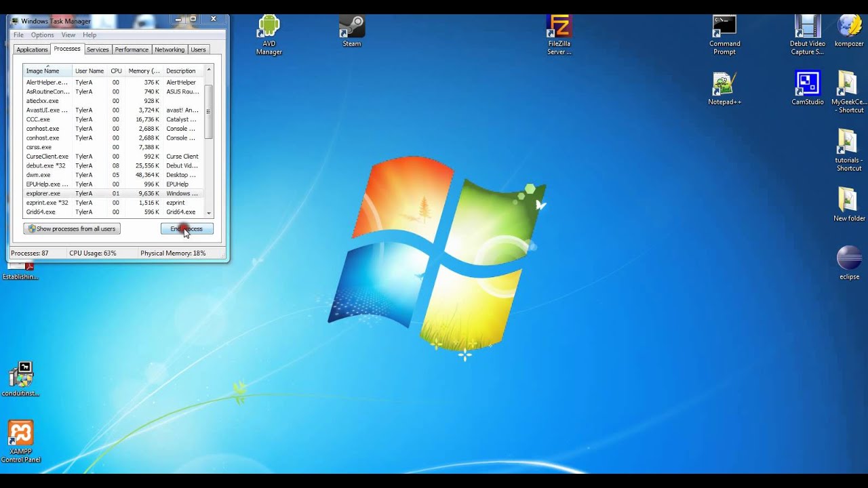Open the View menu
The image size is (868, 488).
(x=68, y=35)
